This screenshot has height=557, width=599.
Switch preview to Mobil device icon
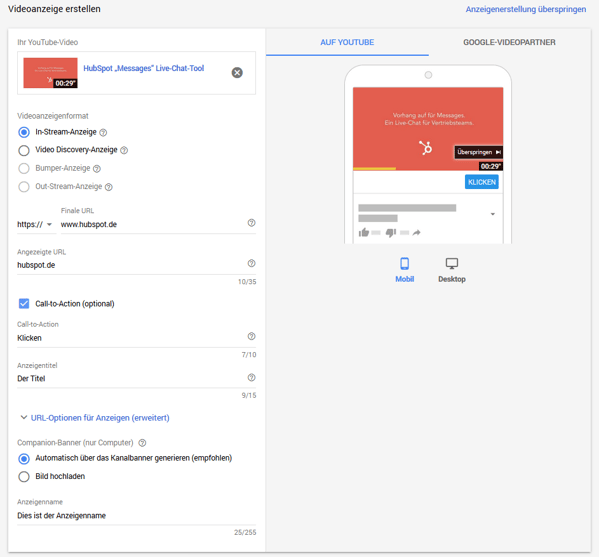[405, 264]
